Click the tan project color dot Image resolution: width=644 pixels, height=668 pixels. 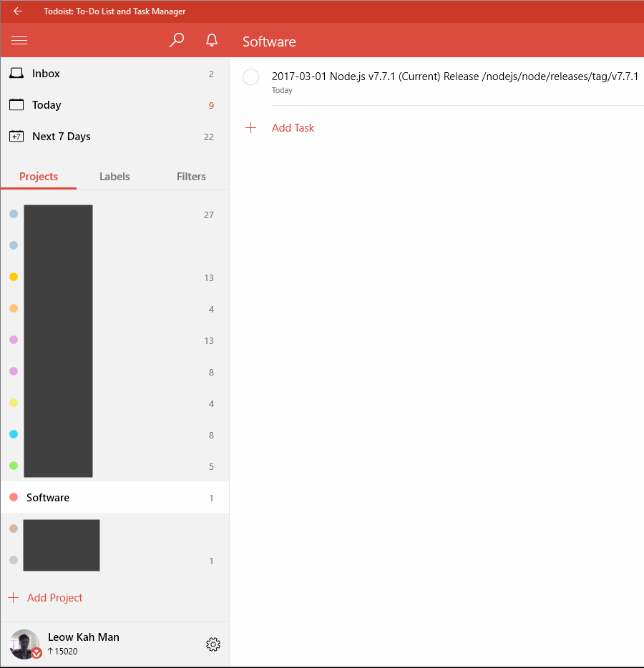(x=14, y=529)
